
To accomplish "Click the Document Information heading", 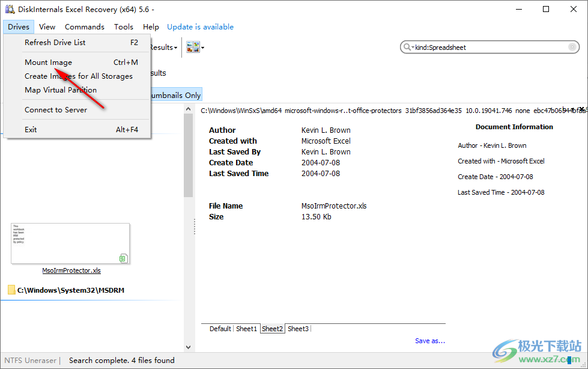I will tap(514, 127).
